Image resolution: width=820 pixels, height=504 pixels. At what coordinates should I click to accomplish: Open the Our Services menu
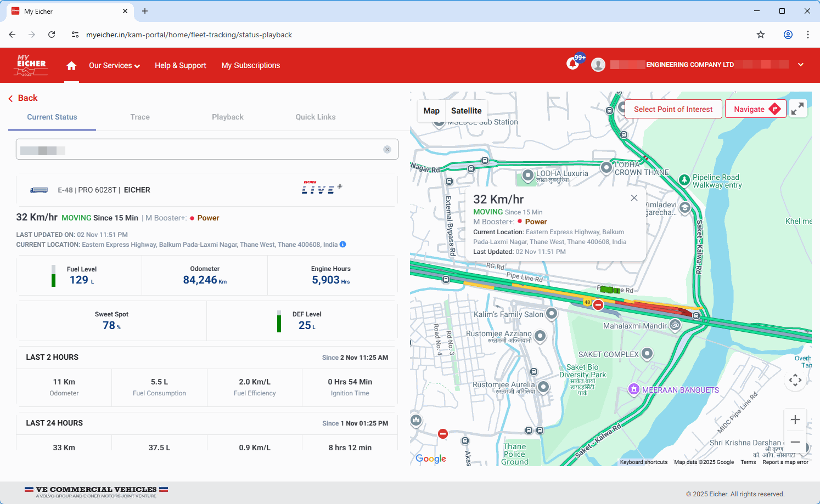click(114, 65)
